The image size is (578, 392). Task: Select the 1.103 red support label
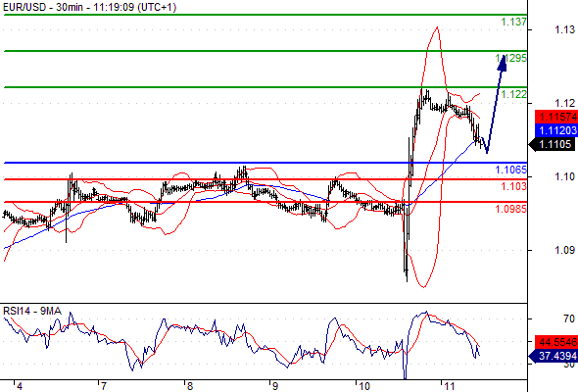pos(513,186)
